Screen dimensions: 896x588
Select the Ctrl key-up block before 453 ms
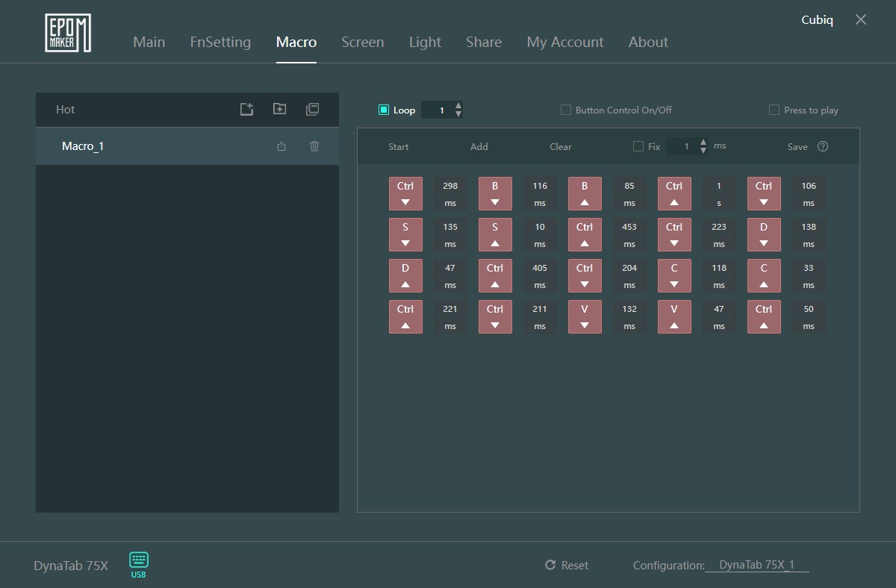(585, 234)
